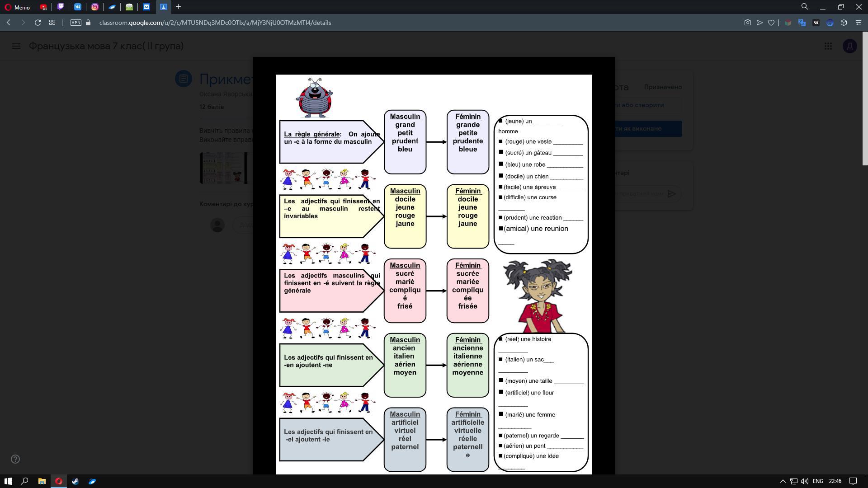Open the Speed Dial start page grid icon

point(52,23)
